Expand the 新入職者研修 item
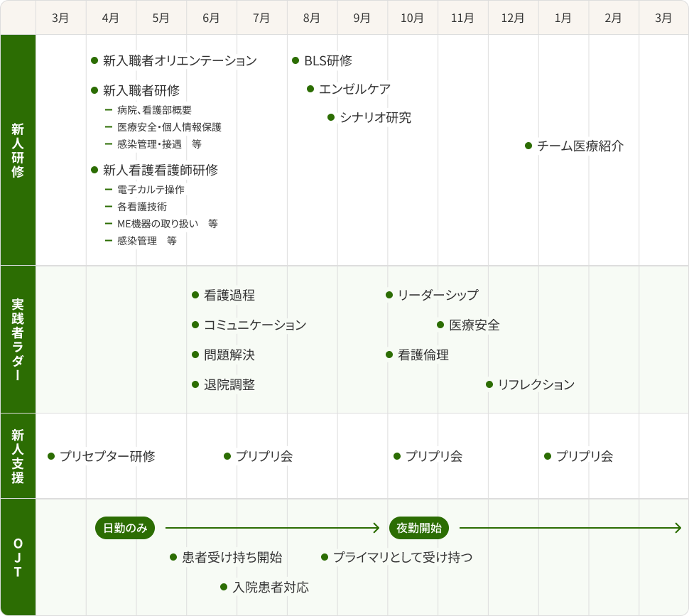Viewport: 689px width, 616px height. (x=95, y=91)
